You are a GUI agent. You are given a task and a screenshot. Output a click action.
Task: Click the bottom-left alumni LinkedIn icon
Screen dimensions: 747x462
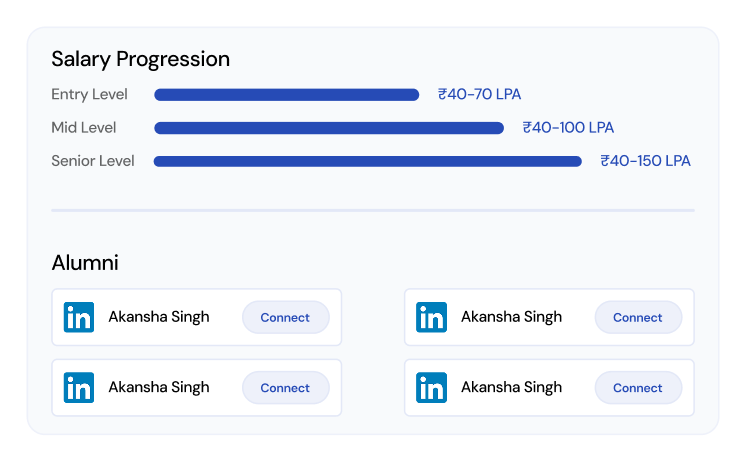pos(79,387)
